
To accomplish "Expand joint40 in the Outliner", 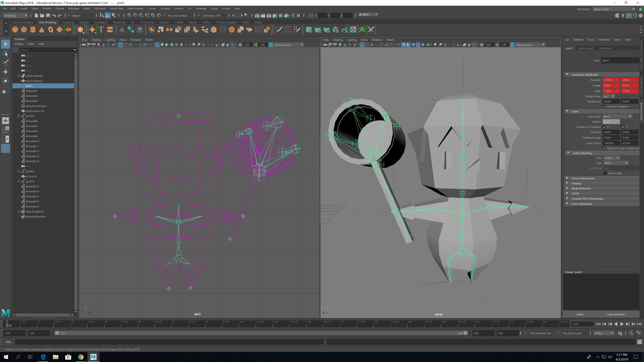I will click(x=19, y=116).
